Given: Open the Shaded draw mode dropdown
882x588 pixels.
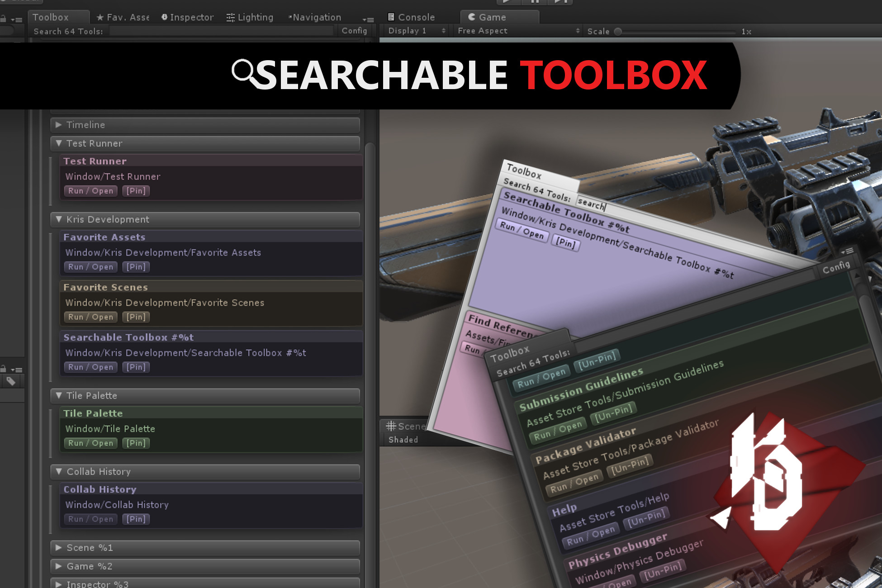Looking at the screenshot, I should (403, 440).
